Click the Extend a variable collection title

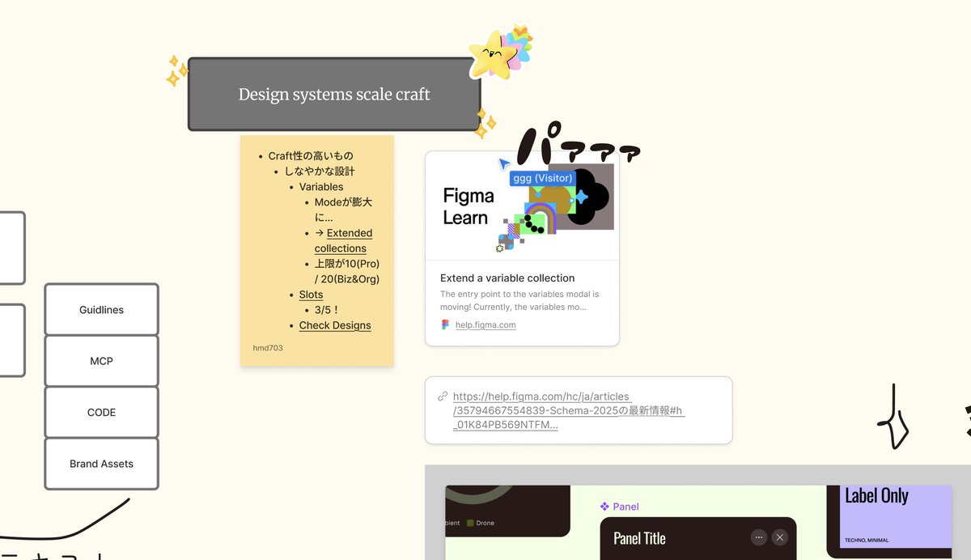click(x=507, y=278)
